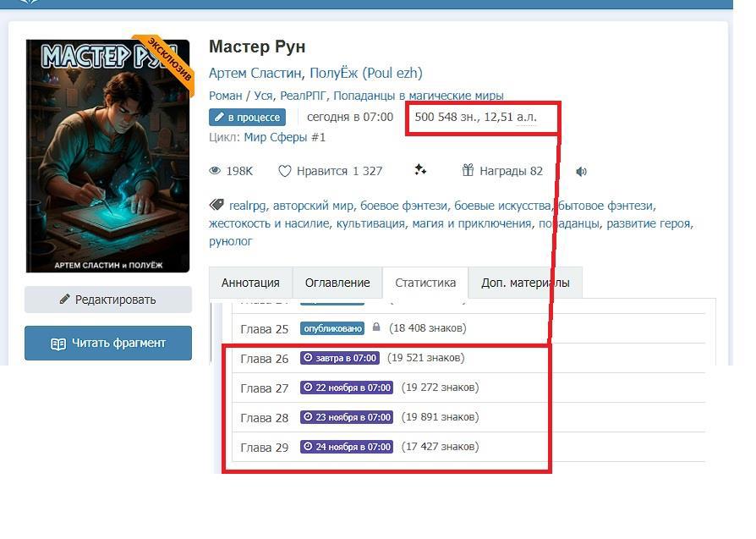
Task: Open the Доп. материалы tab
Action: pyautogui.click(x=525, y=283)
